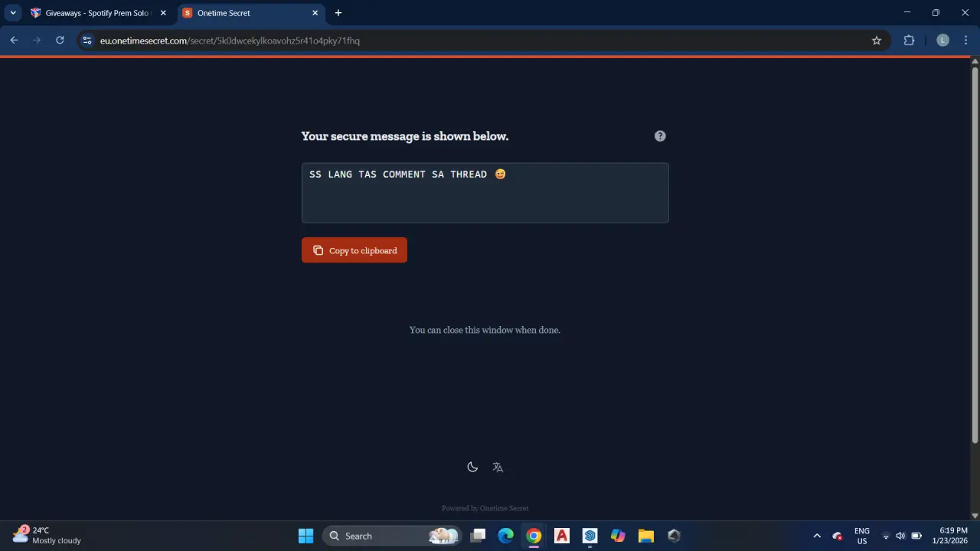The height and width of the screenshot is (551, 980).
Task: Click the help question mark icon
Action: [x=660, y=136]
